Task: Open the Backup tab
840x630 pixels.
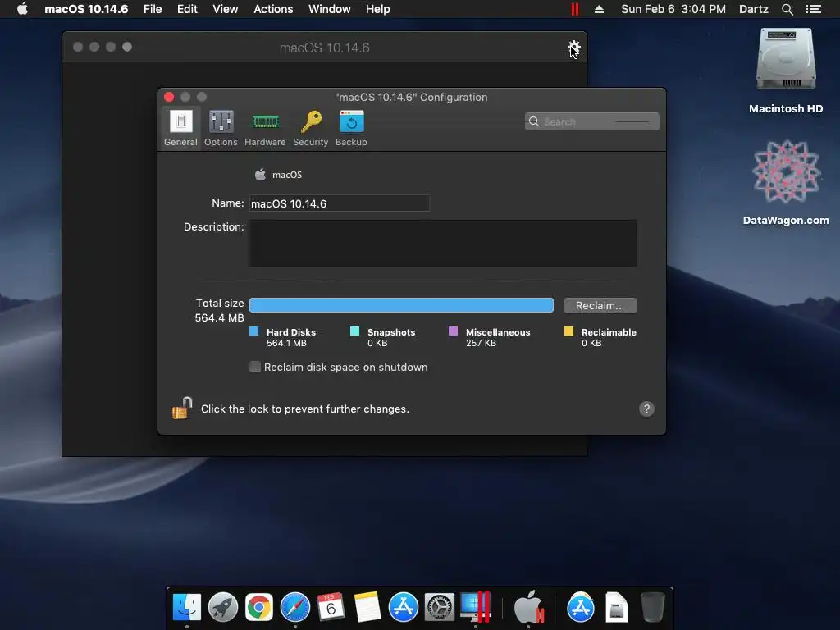Action: point(351,128)
